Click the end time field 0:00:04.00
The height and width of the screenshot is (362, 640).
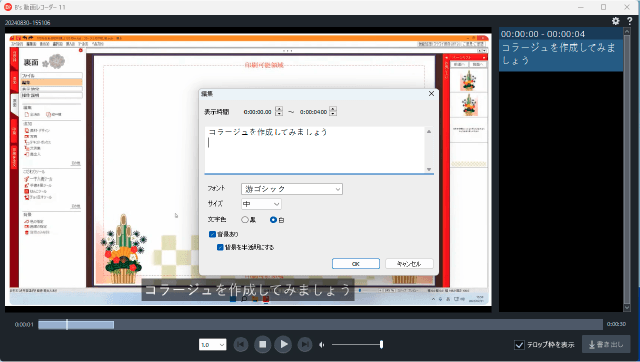313,111
